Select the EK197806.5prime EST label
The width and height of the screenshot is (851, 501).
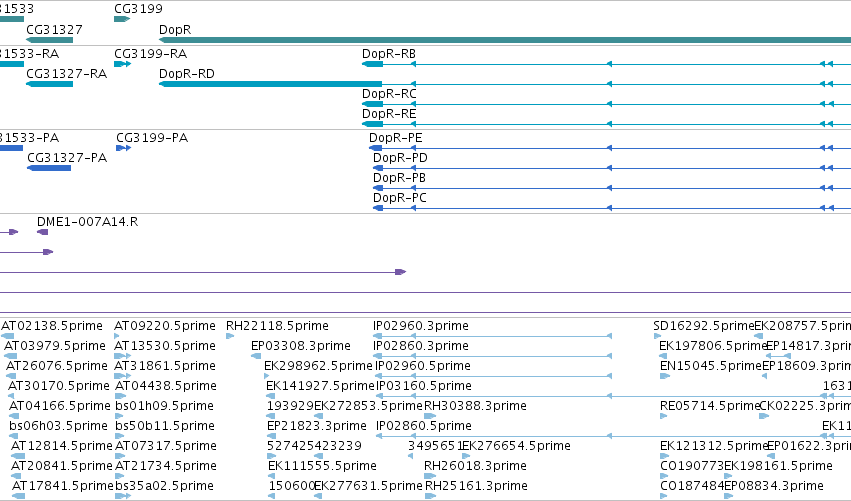713,346
